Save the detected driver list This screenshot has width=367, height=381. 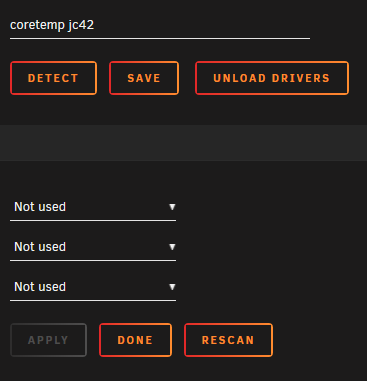point(144,78)
